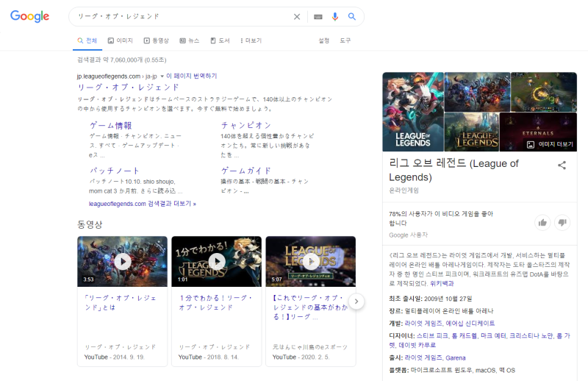Play the 5:07 video thumbnail

coord(310,261)
